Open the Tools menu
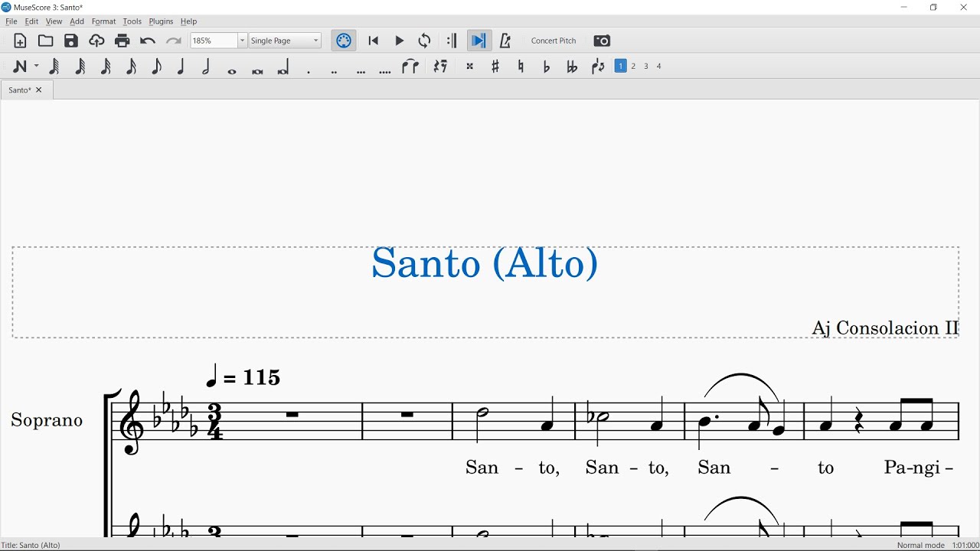Image resolution: width=980 pixels, height=551 pixels. pyautogui.click(x=132, y=21)
